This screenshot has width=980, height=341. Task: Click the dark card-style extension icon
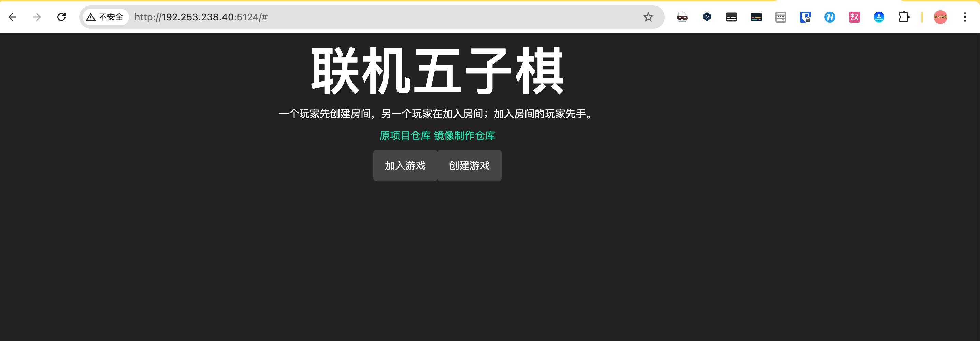tap(731, 17)
